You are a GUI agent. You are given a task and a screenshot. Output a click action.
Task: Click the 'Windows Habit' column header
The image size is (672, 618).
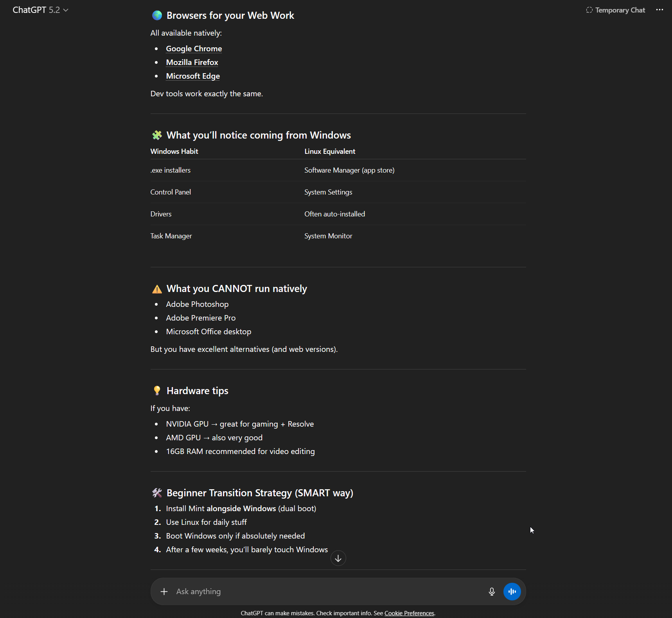(174, 151)
